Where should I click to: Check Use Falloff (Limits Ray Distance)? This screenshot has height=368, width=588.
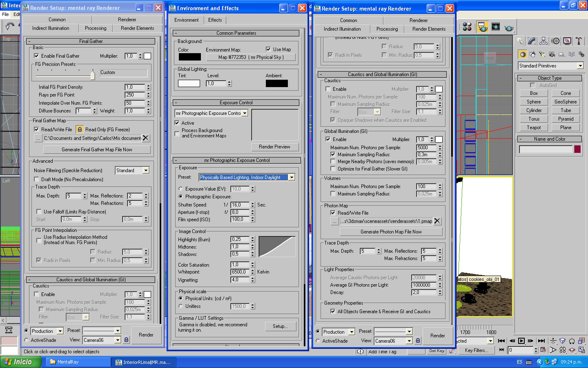point(39,212)
